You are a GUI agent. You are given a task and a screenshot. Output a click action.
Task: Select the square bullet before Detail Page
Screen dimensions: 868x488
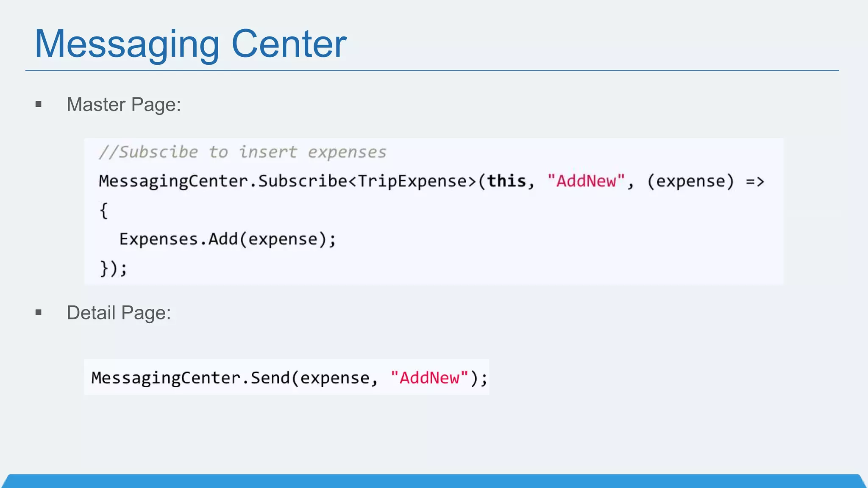click(39, 313)
